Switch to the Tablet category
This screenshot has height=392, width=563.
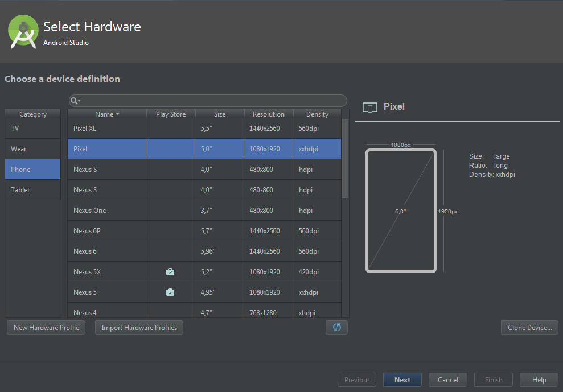(32, 190)
